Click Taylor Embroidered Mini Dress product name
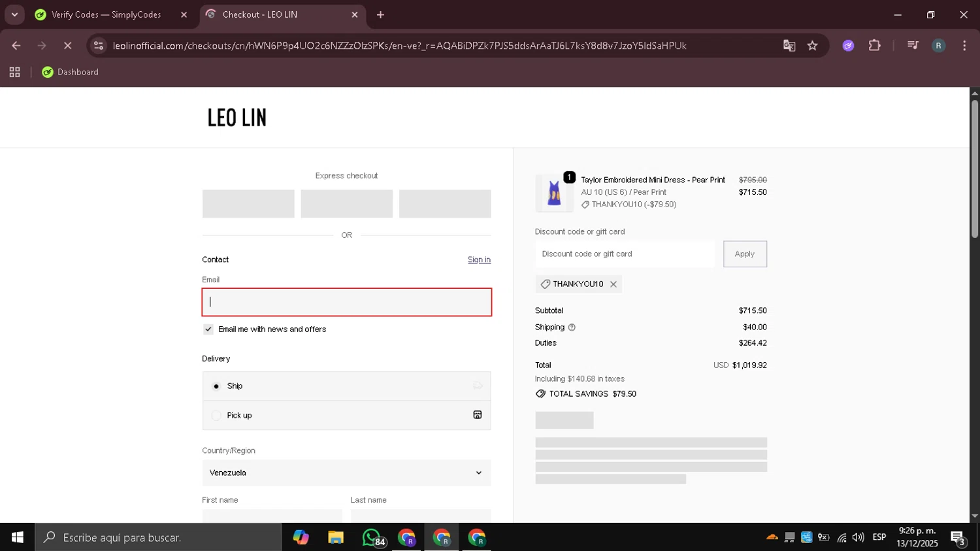The image size is (980, 551). [x=653, y=180]
